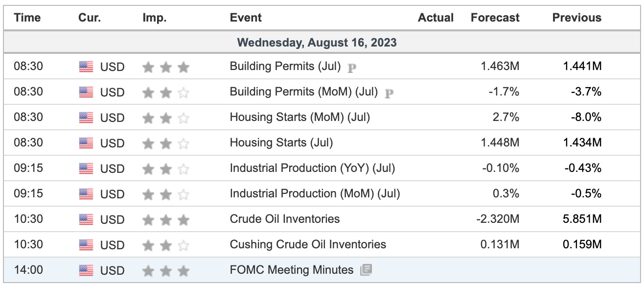
Task: Click the US flag in Crude Oil Inventories row
Action: coord(86,220)
